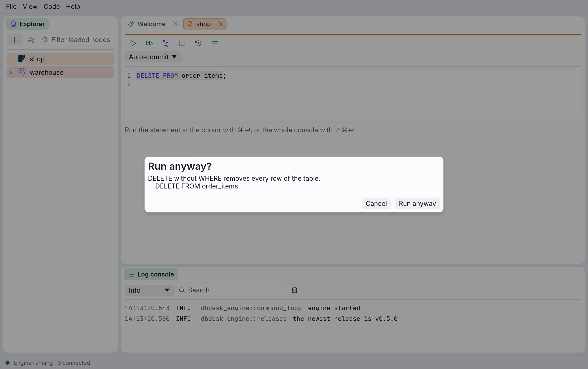Open the Code menu
The width and height of the screenshot is (588, 369).
click(x=52, y=7)
